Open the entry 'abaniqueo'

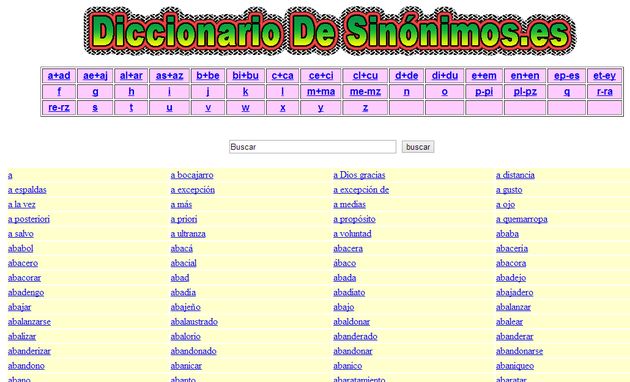click(x=515, y=366)
